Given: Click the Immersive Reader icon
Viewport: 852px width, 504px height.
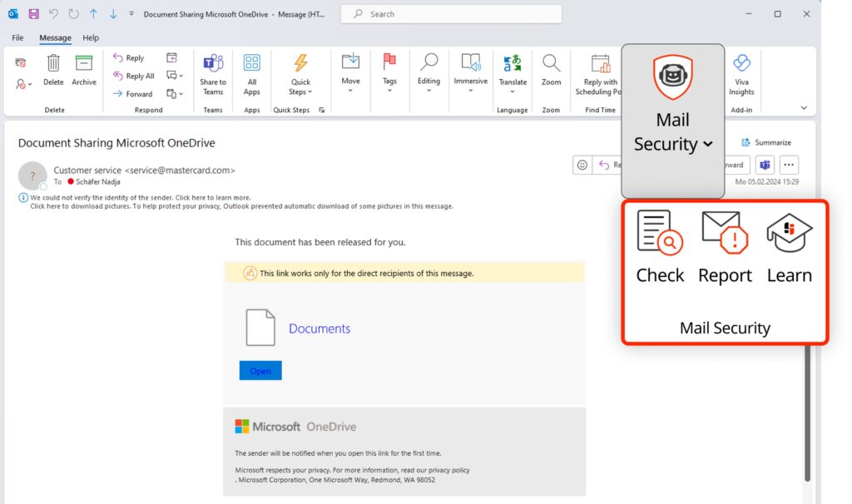Looking at the screenshot, I should coord(470,73).
